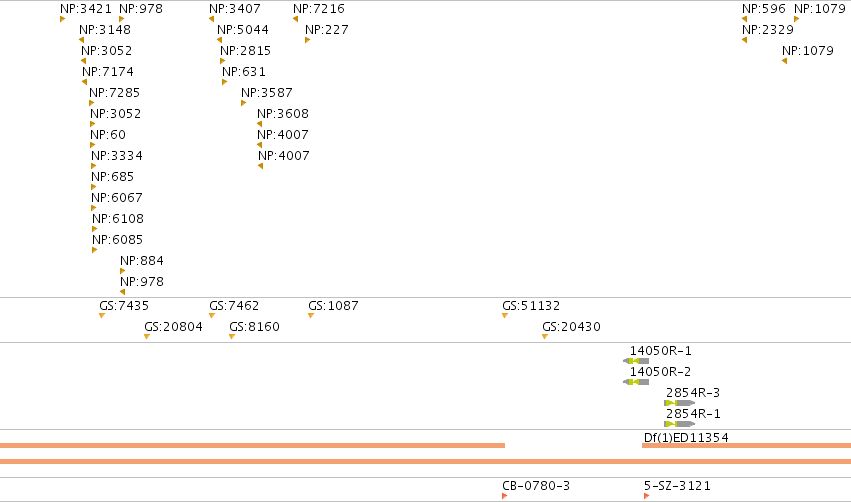Click the GS:7435 downward triangle marker
The width and height of the screenshot is (851, 502).
[x=101, y=316]
